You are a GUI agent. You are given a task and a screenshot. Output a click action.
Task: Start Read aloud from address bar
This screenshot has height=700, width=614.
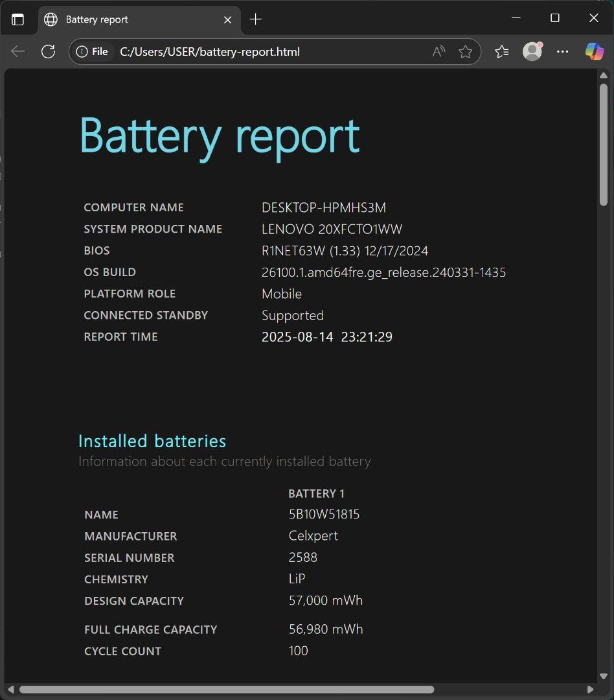[438, 51]
